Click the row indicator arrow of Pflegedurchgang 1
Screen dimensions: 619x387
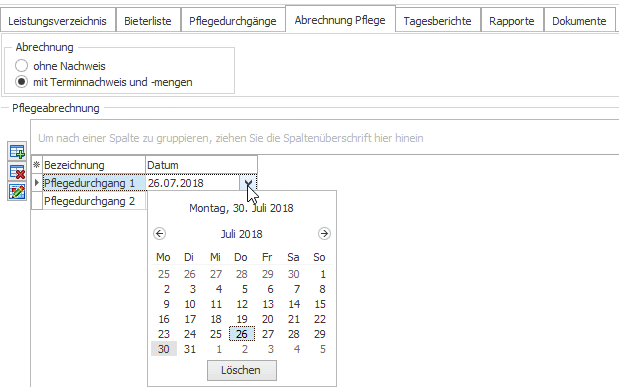(x=37, y=183)
